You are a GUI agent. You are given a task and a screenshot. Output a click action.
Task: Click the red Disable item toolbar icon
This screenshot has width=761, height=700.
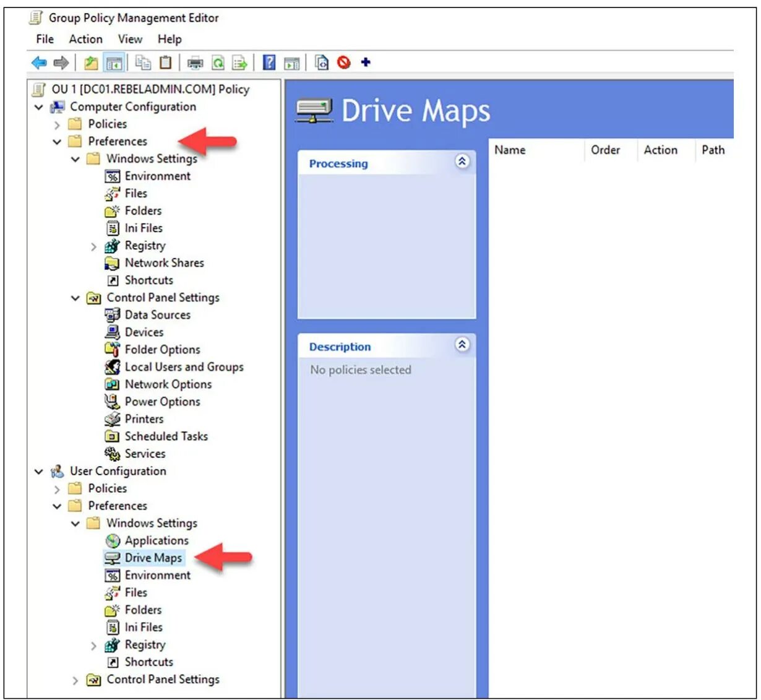[x=344, y=63]
